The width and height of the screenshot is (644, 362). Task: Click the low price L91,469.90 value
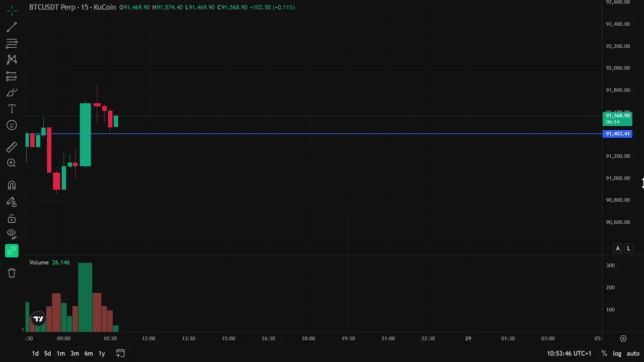200,8
